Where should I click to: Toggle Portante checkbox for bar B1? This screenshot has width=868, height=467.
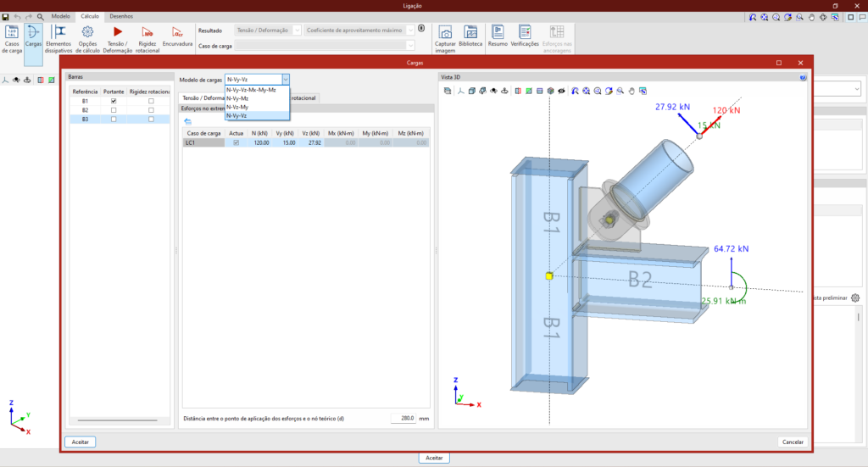(114, 101)
